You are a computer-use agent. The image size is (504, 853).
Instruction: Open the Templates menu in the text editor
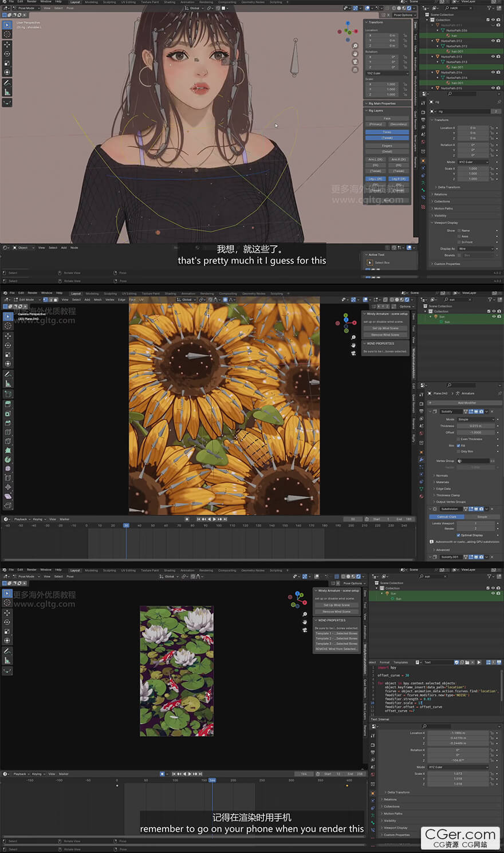[400, 662]
